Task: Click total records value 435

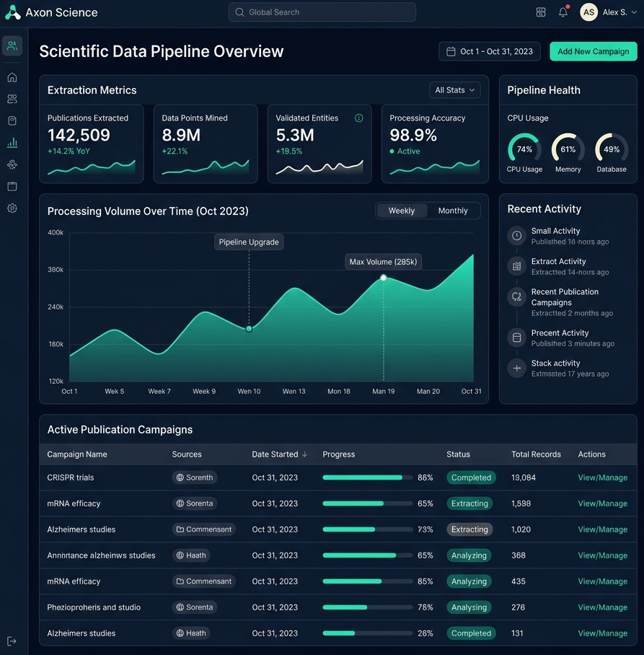Action: 519,581
